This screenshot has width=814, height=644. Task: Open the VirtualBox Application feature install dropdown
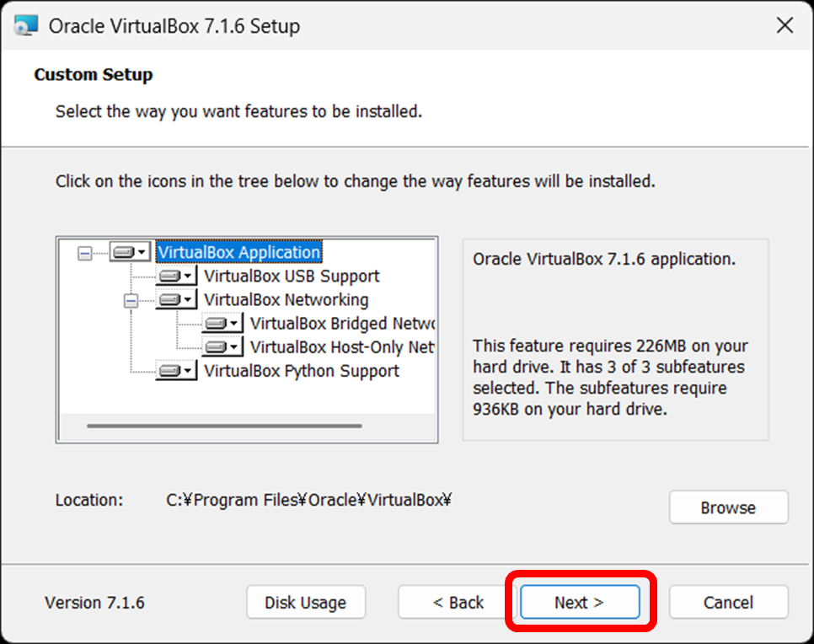(130, 252)
